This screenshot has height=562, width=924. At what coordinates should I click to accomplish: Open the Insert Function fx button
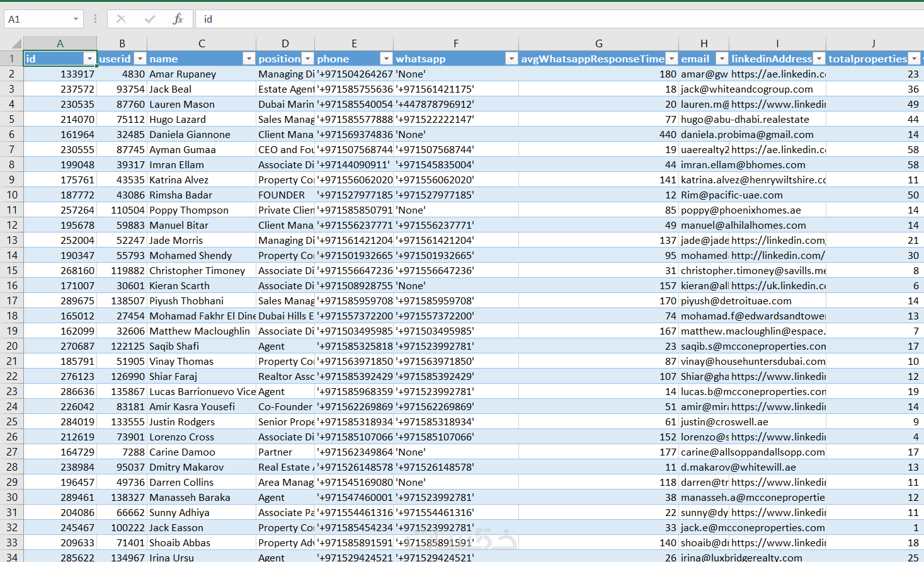pos(178,20)
